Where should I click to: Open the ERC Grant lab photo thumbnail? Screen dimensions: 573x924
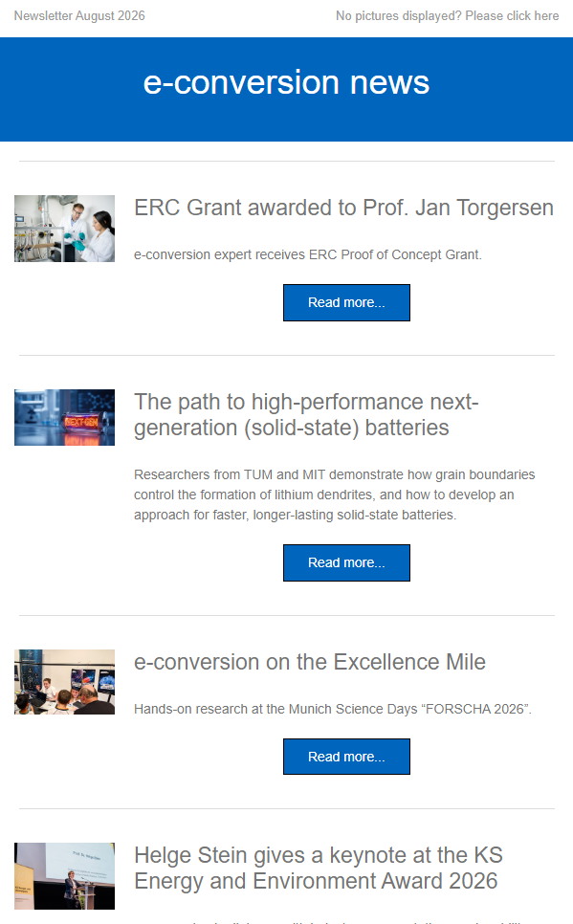64,229
